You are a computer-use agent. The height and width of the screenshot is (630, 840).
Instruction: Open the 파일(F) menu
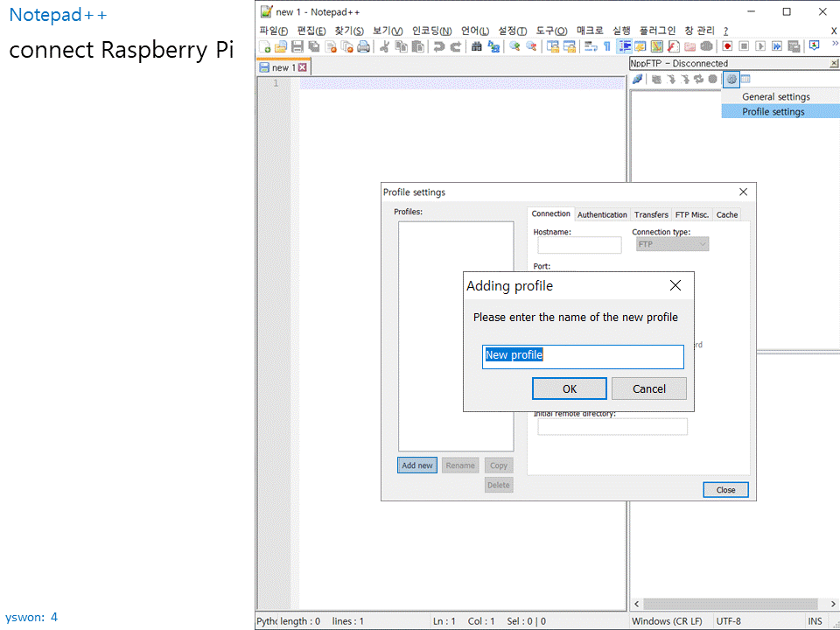pyautogui.click(x=273, y=31)
